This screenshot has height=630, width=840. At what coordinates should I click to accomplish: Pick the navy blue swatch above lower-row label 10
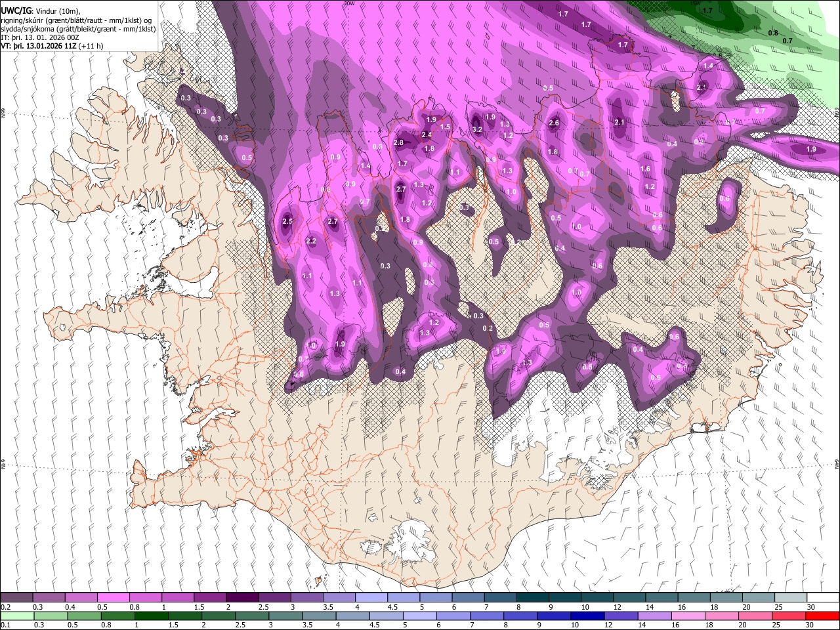[587, 616]
